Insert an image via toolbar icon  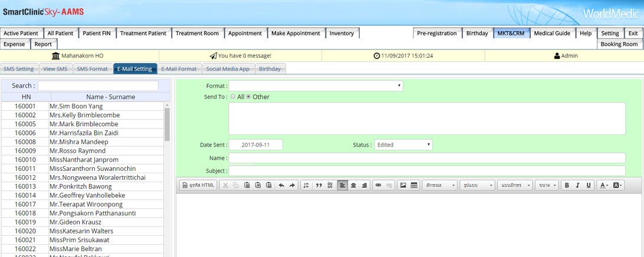(x=403, y=185)
